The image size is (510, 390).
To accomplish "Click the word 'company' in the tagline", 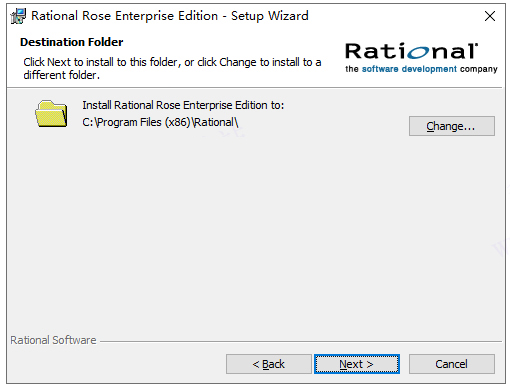I will pos(479,69).
